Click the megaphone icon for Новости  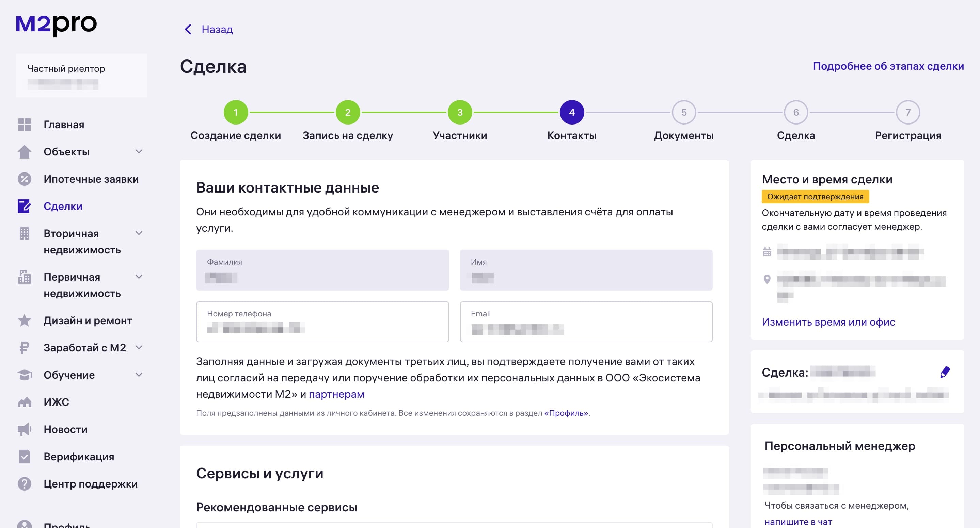pos(25,430)
